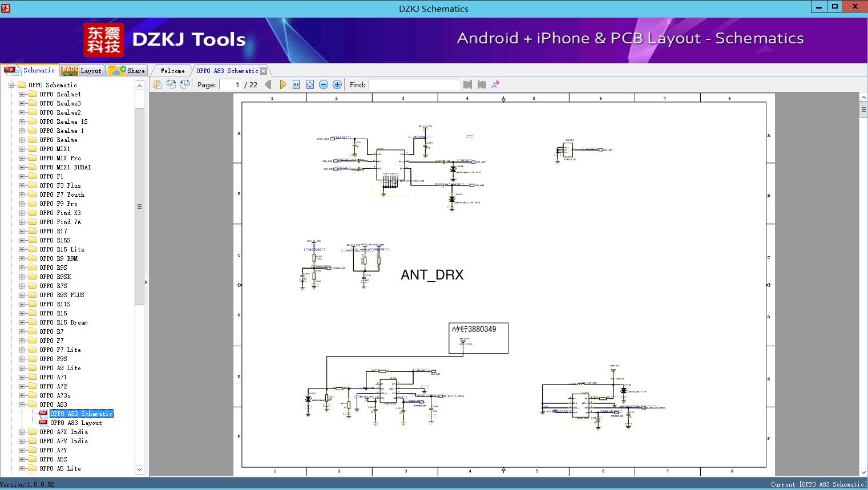Viewport: 868px width, 490px height.
Task: Select the OPPO Find 7A tree item
Action: point(60,222)
